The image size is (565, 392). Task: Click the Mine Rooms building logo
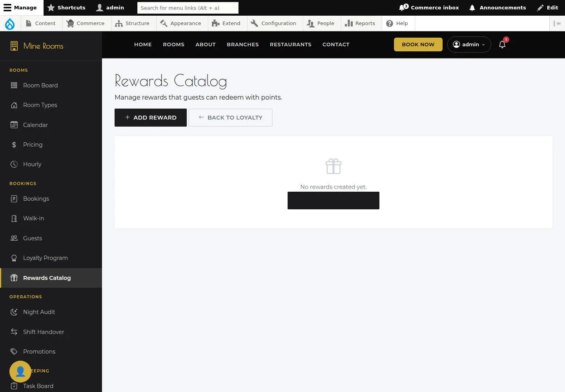coord(14,46)
